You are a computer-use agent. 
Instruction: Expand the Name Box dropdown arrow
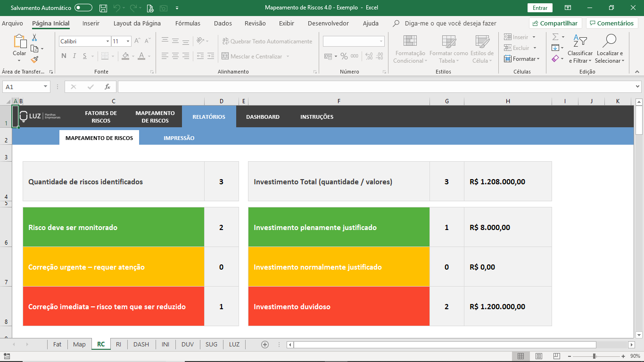click(46, 87)
